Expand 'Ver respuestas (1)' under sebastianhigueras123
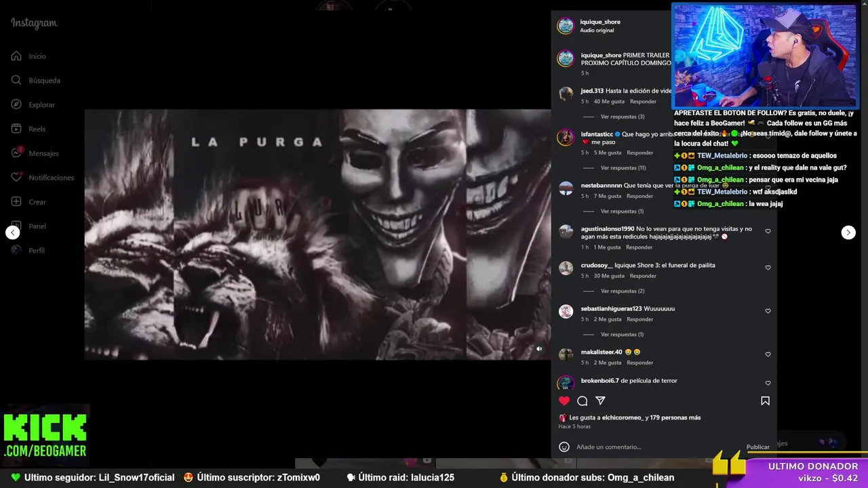The height and width of the screenshot is (488, 868). (x=622, y=334)
